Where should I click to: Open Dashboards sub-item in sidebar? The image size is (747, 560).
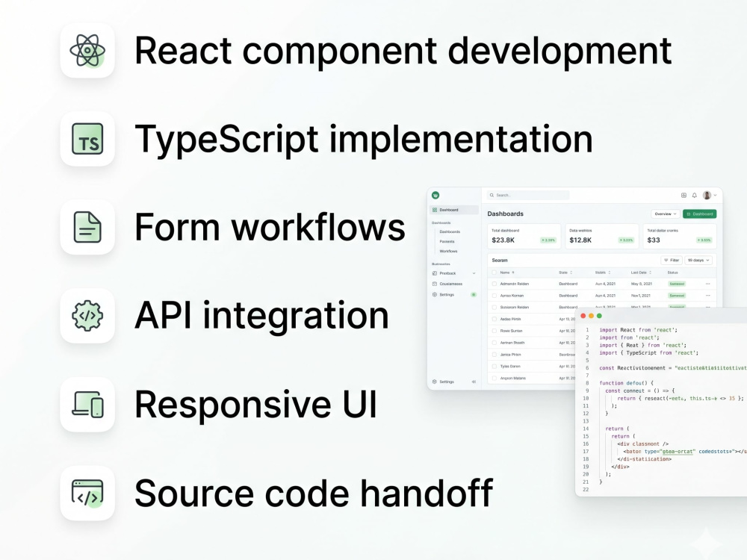pos(450,232)
